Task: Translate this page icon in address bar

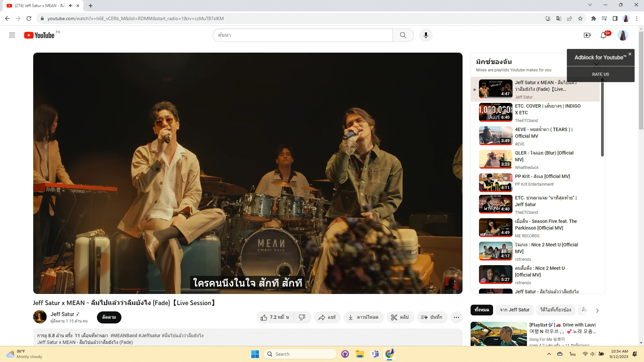Action: 559,18
